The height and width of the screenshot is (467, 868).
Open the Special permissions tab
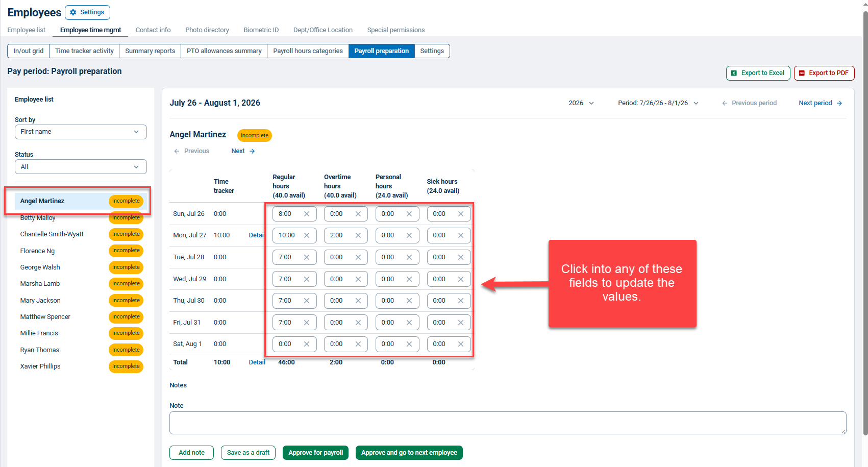coord(396,30)
